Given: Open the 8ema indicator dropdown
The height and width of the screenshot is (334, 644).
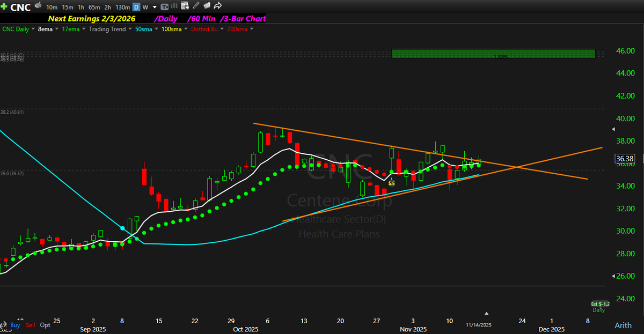Looking at the screenshot, I should pos(57,29).
